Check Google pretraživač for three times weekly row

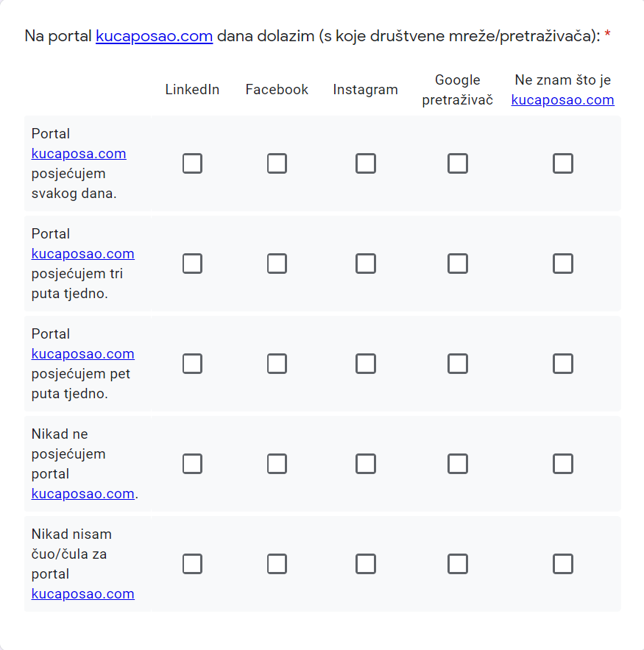[457, 264]
